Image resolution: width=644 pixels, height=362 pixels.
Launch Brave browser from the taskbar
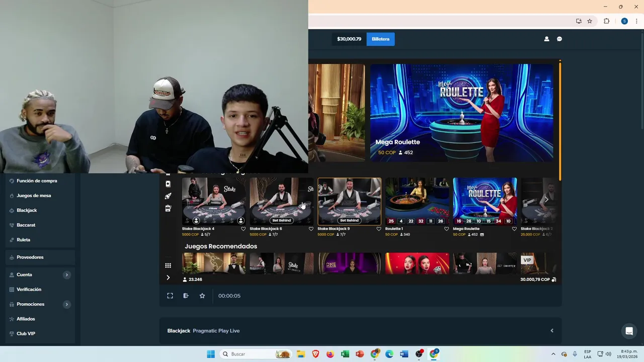point(315,354)
